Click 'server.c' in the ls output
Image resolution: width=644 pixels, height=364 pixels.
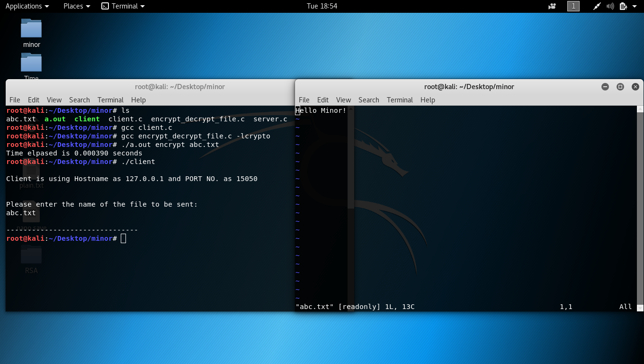tap(270, 119)
